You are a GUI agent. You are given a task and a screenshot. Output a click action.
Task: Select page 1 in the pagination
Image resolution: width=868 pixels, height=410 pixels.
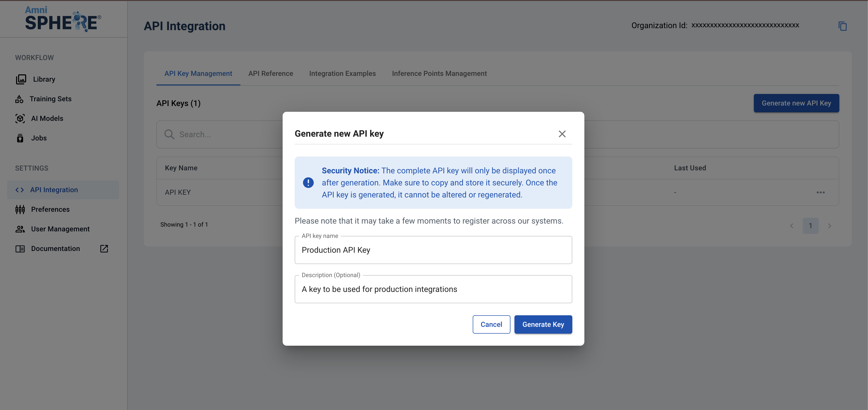coord(810,226)
